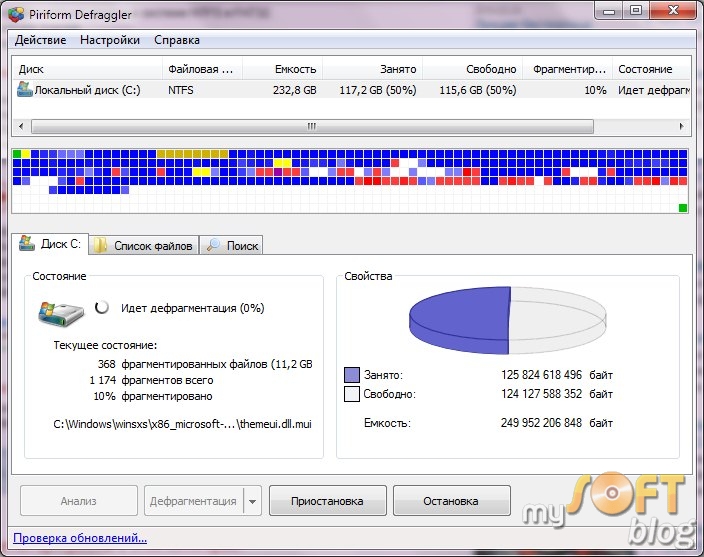Switch to the Список файлов tab
The height and width of the screenshot is (557, 704).
pos(144,246)
